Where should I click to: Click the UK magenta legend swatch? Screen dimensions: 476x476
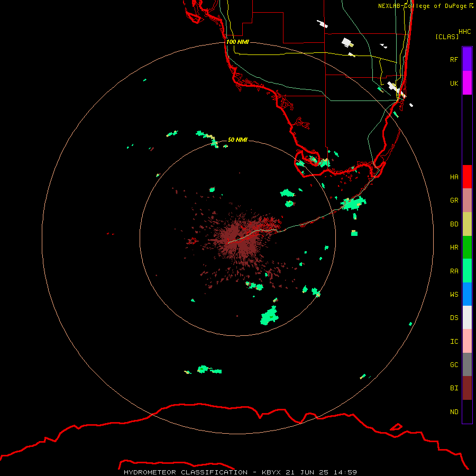click(467, 83)
